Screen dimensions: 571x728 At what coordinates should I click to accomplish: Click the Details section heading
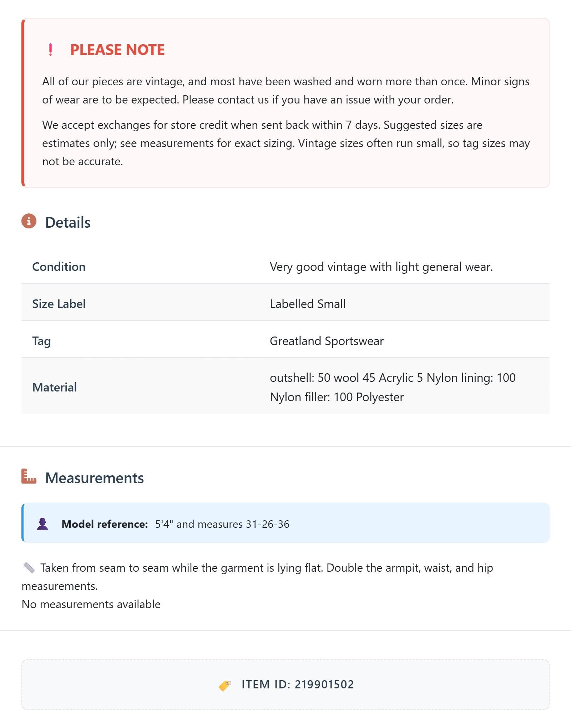pos(68,222)
